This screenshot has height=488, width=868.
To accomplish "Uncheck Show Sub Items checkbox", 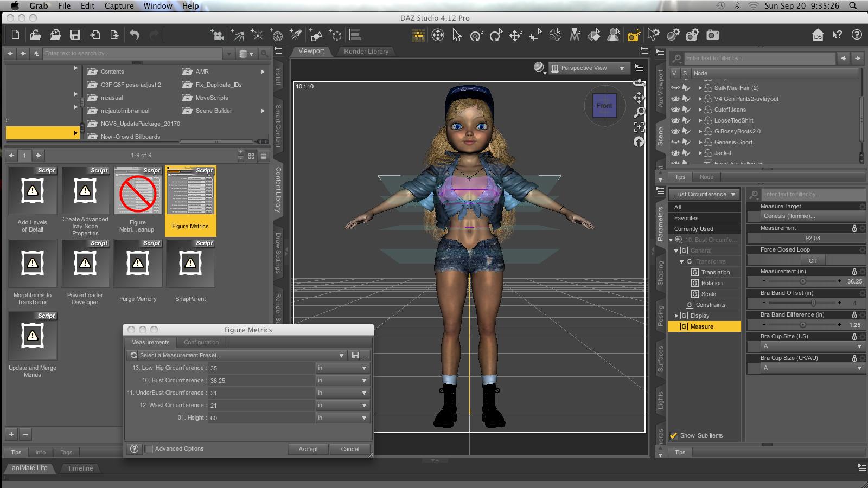I will click(674, 435).
